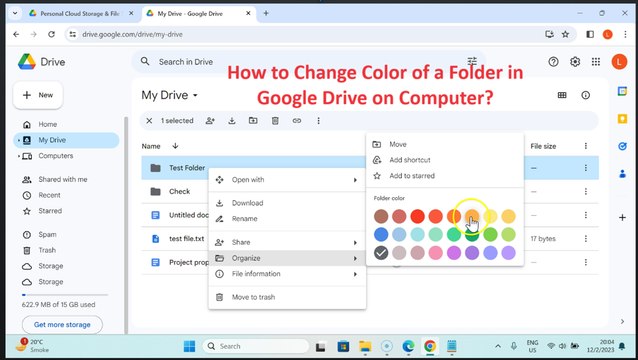638x360 pixels.
Task: Expand the File information submenu
Action: tap(355, 274)
